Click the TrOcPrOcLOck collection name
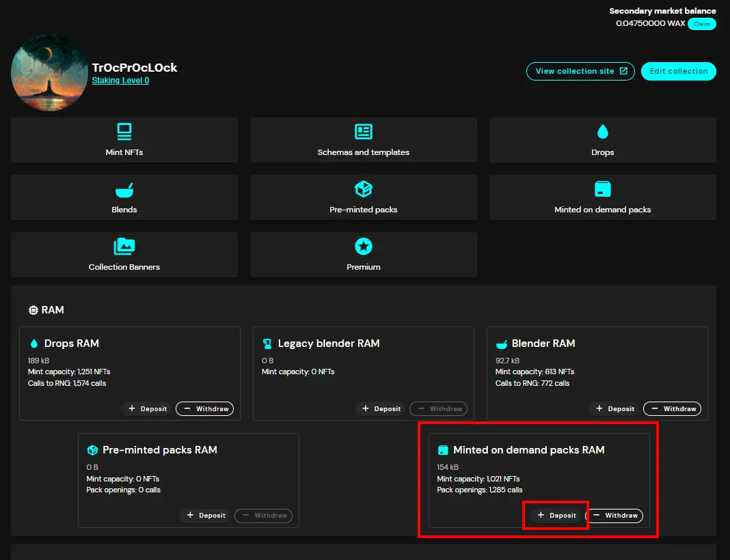The image size is (730, 560). click(135, 68)
